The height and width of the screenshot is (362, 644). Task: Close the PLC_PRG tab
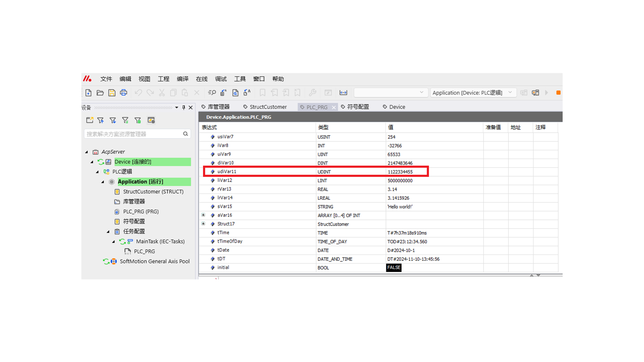(x=334, y=107)
